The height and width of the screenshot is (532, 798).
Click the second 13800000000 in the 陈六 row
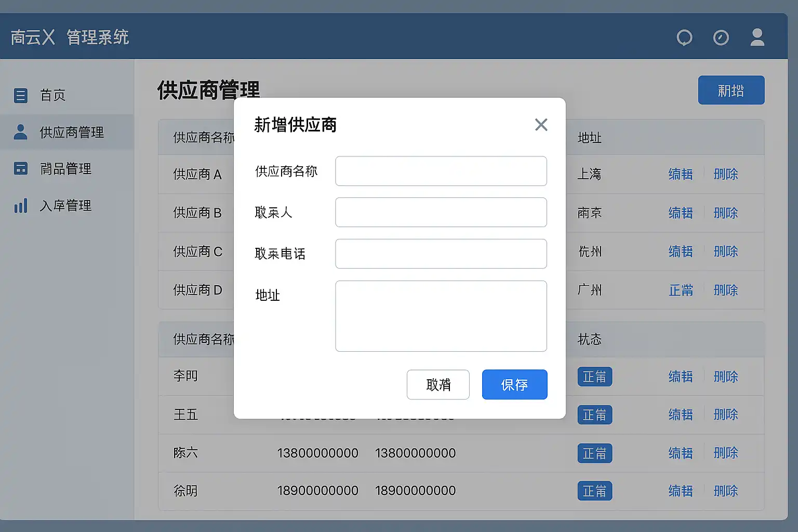click(416, 453)
